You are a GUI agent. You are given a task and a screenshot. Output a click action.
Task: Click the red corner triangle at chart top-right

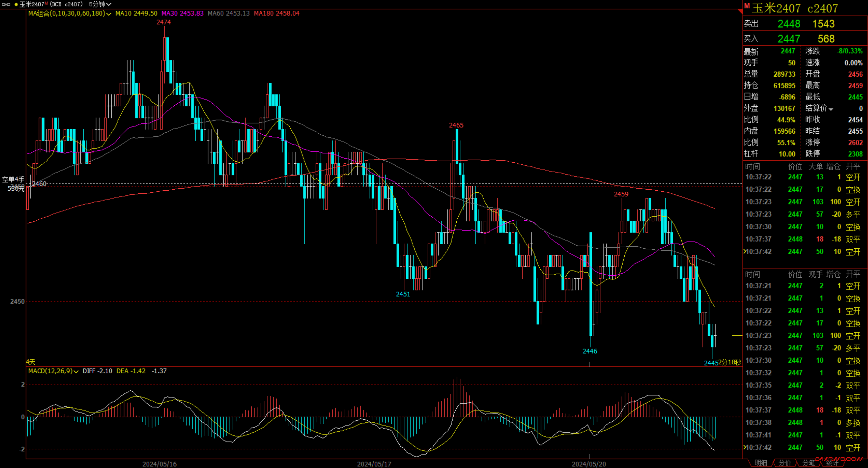[x=740, y=11]
